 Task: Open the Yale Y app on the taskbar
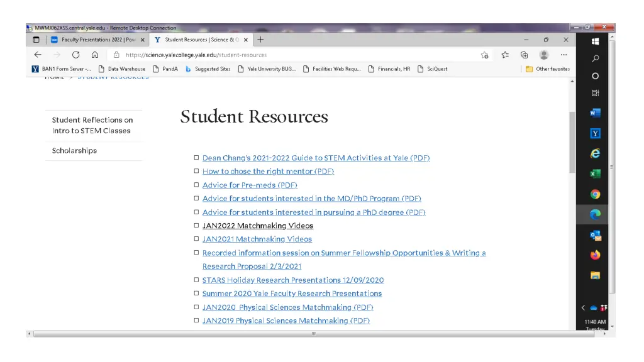click(595, 133)
